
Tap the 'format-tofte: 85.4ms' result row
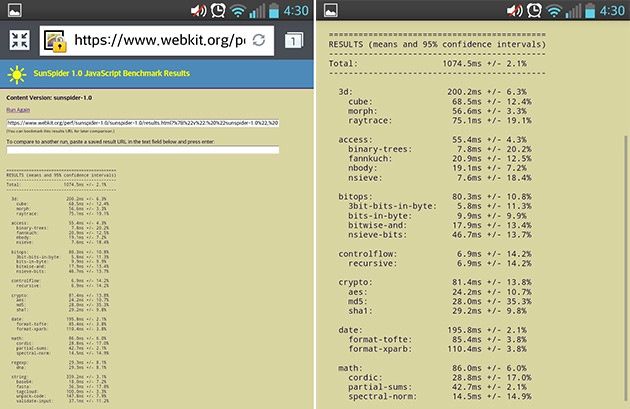(437, 339)
